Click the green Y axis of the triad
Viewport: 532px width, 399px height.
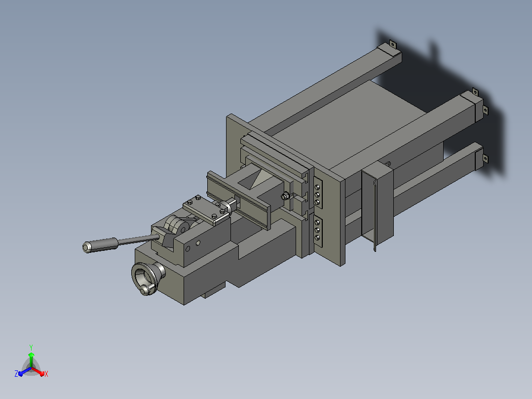(x=31, y=360)
